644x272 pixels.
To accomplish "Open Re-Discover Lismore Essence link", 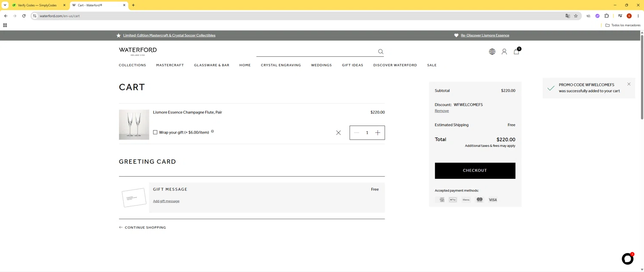I will click(485, 35).
